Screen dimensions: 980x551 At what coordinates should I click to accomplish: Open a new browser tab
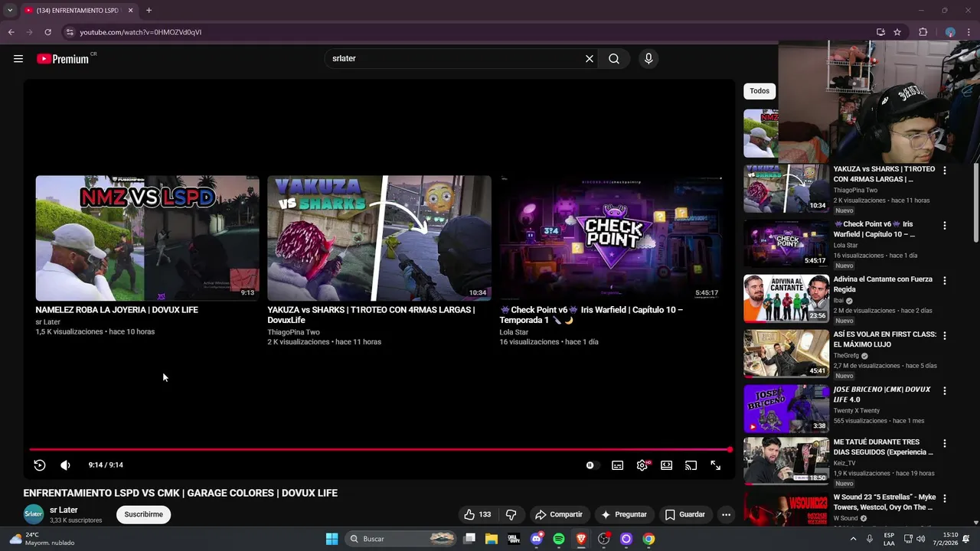tap(149, 11)
